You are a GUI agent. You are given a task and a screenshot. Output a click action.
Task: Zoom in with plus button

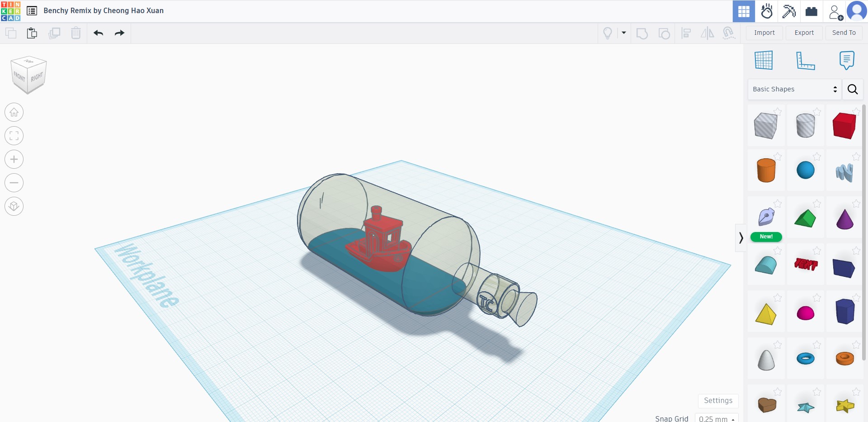pyautogui.click(x=14, y=159)
